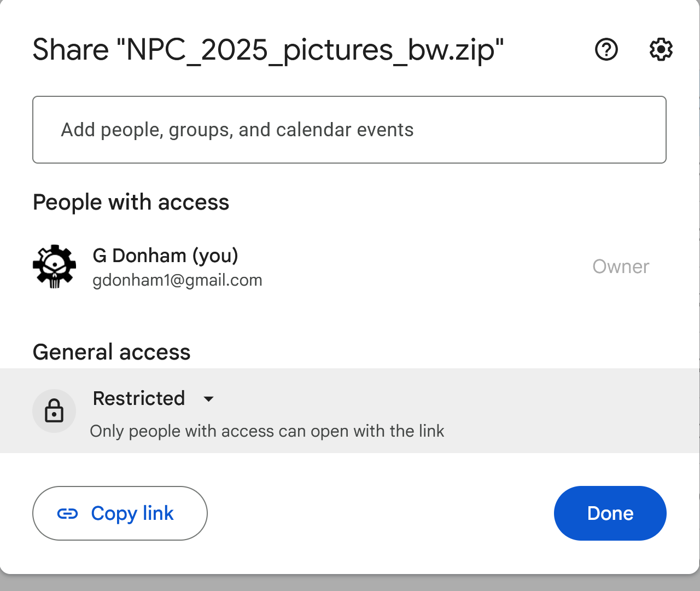Open sharing settings gear icon
The image size is (700, 591).
coord(661,50)
